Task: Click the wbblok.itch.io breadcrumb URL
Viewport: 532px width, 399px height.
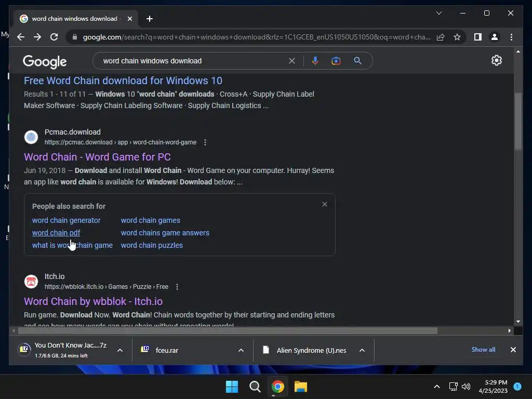Action: (107, 287)
